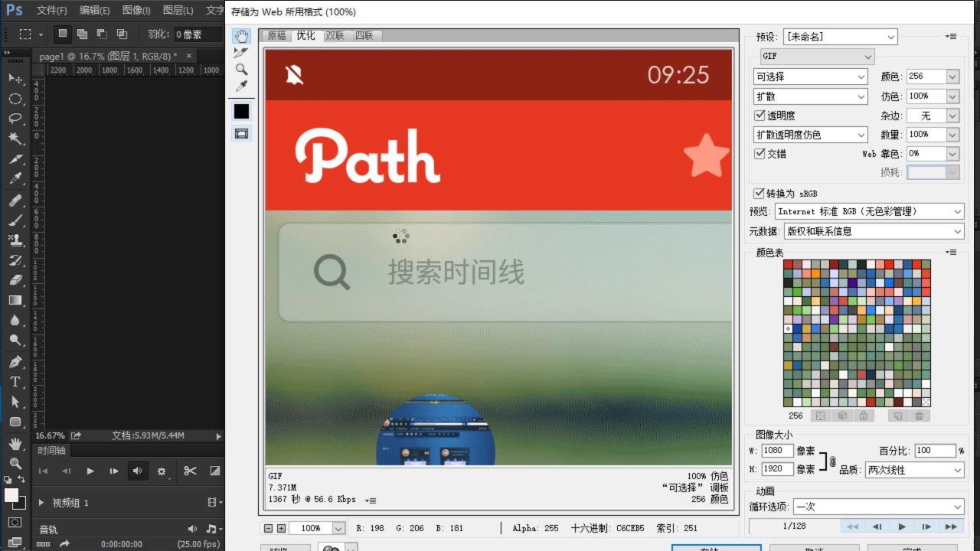Split clip with timeline scissors icon
980x551 pixels.
coord(190,471)
